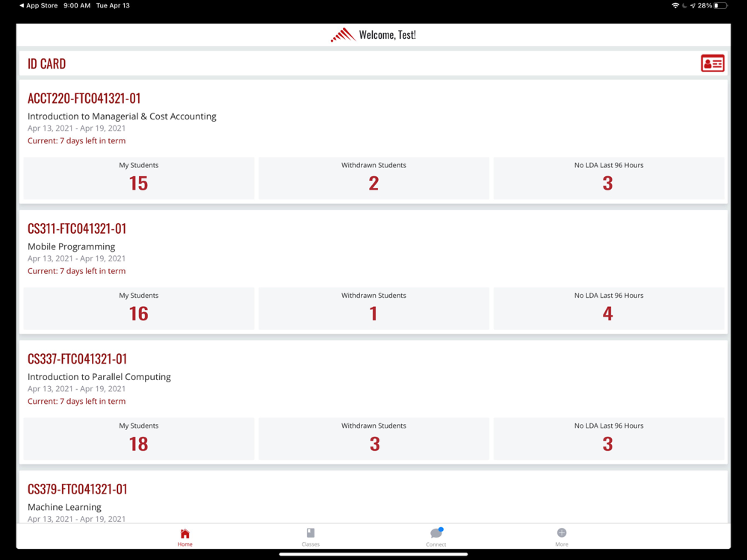This screenshot has height=560, width=747.
Task: Tap the battery indicator icon
Action: [721, 6]
